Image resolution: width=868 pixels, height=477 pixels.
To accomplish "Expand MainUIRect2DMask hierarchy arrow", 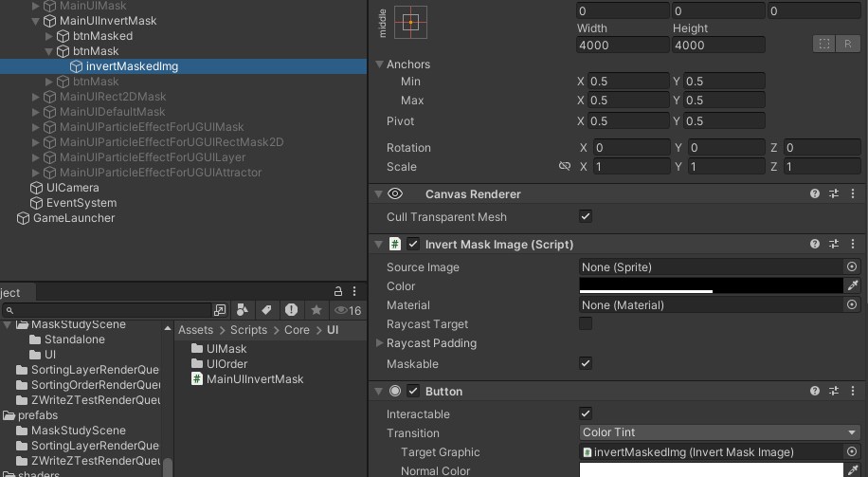I will [35, 97].
